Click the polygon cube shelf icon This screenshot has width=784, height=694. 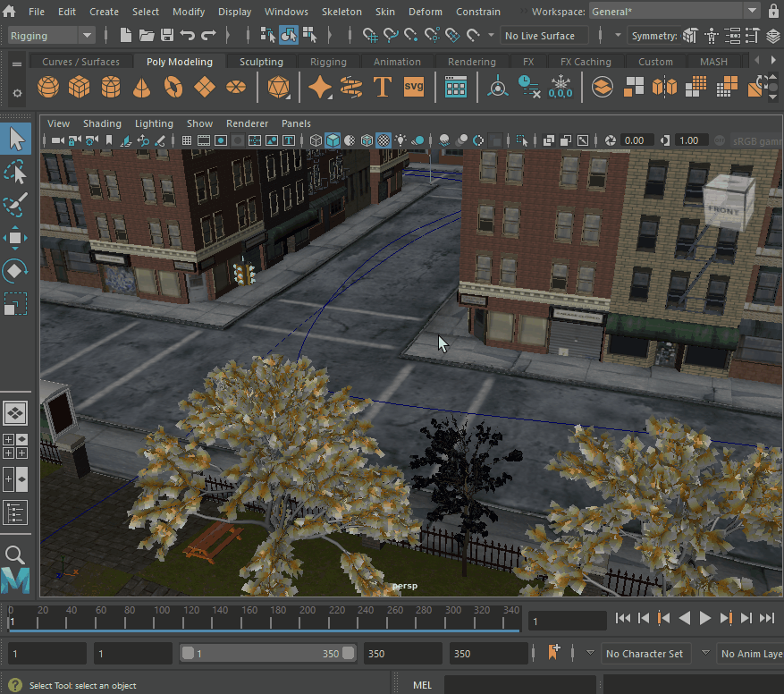tap(80, 88)
